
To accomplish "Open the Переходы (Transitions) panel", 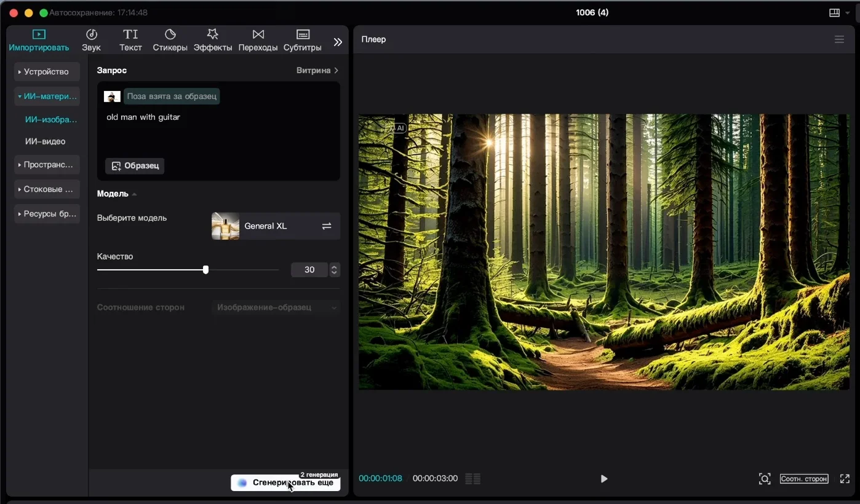I will tap(258, 40).
